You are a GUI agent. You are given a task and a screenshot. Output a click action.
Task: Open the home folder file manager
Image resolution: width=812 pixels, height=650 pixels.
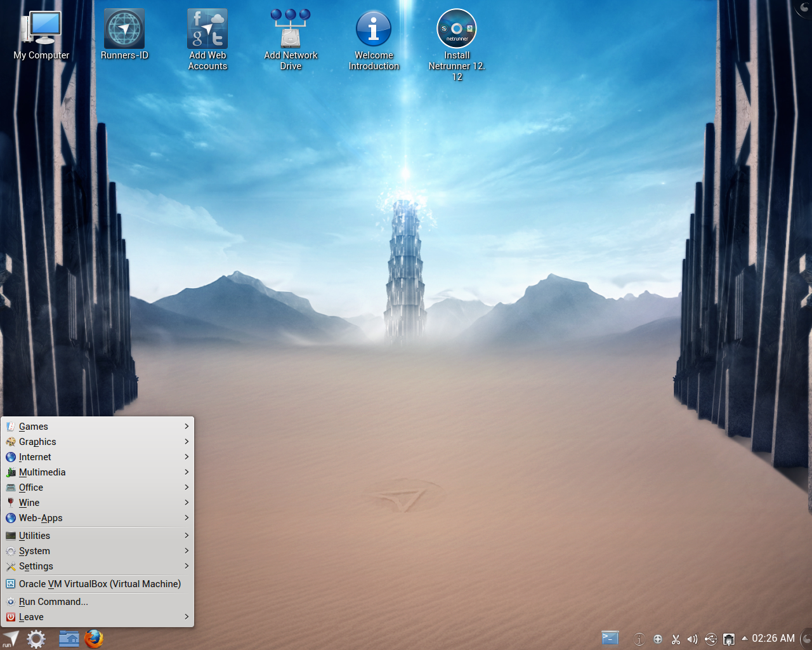pyautogui.click(x=69, y=639)
